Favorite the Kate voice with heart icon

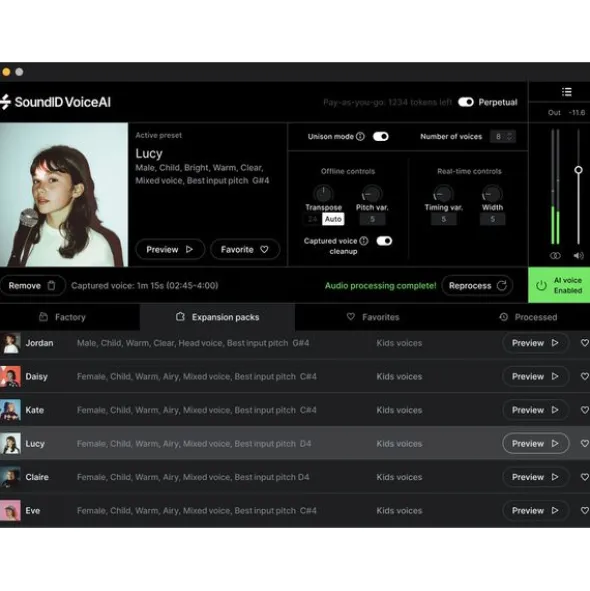pos(584,410)
